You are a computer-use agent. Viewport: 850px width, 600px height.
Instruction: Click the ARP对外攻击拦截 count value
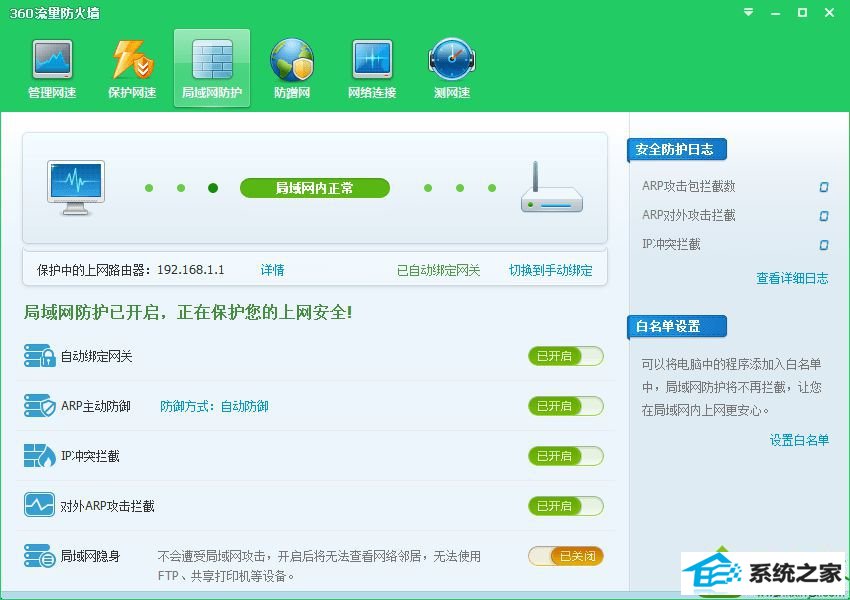tap(823, 216)
